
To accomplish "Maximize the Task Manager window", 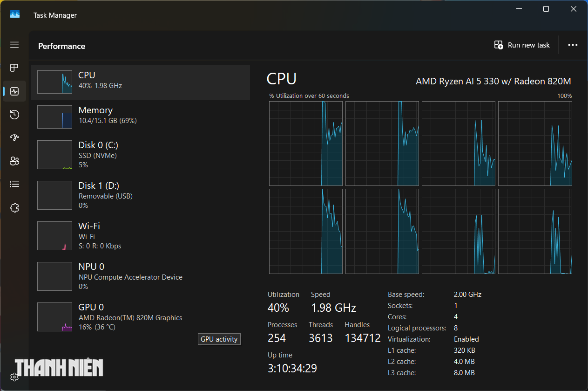I will click(x=546, y=9).
